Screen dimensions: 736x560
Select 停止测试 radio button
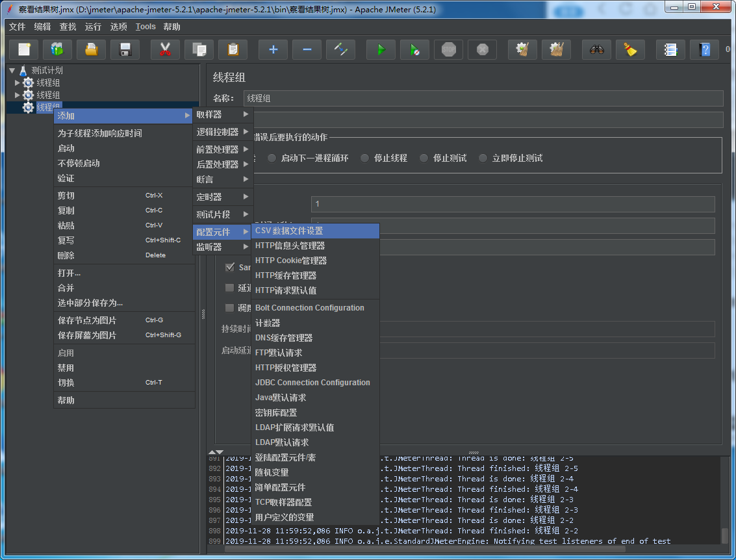424,158
